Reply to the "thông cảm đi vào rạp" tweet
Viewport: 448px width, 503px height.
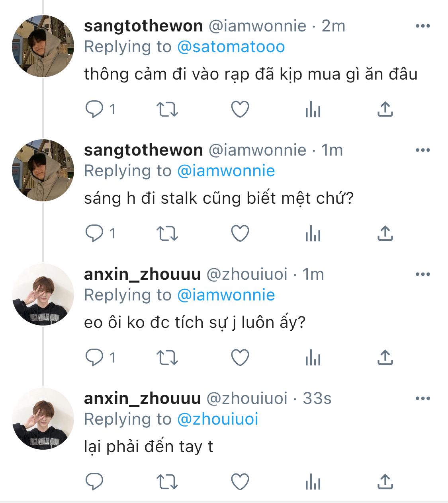[x=95, y=109]
